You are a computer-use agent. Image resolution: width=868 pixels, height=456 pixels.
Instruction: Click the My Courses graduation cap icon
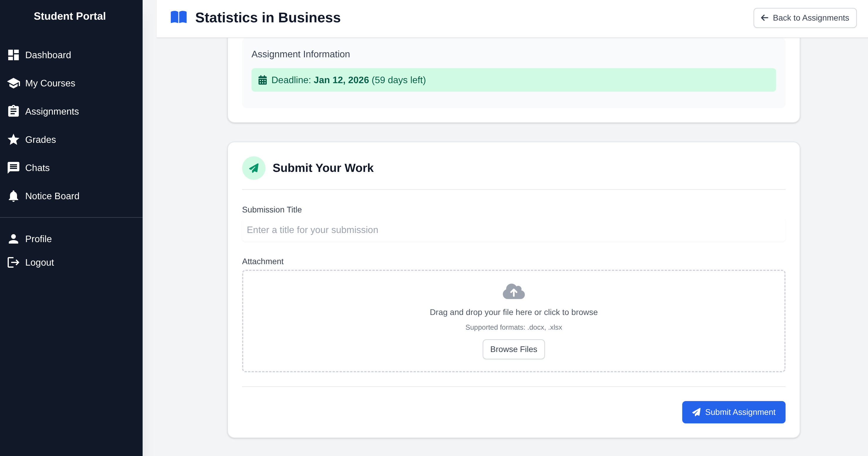pos(13,83)
